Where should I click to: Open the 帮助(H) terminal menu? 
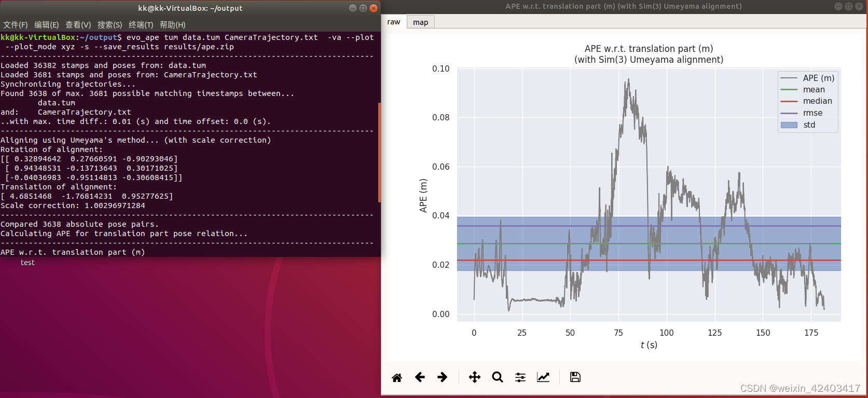(173, 25)
